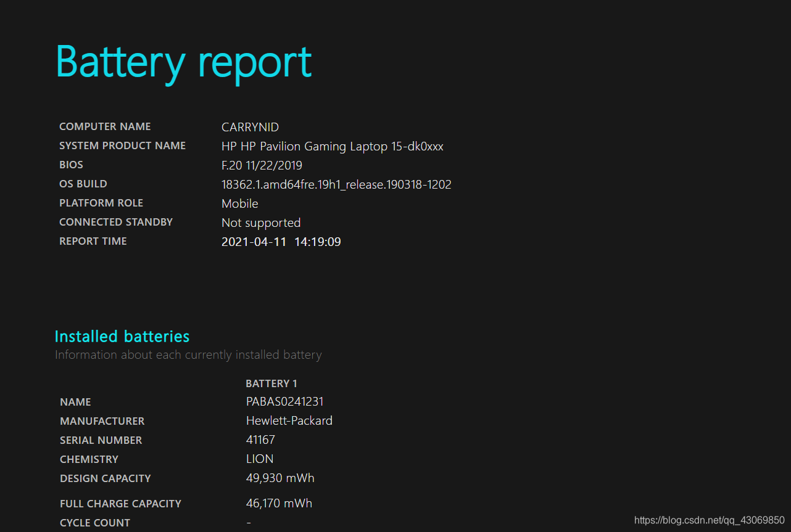The width and height of the screenshot is (791, 532).
Task: Click the serial number value 41167
Action: (260, 440)
